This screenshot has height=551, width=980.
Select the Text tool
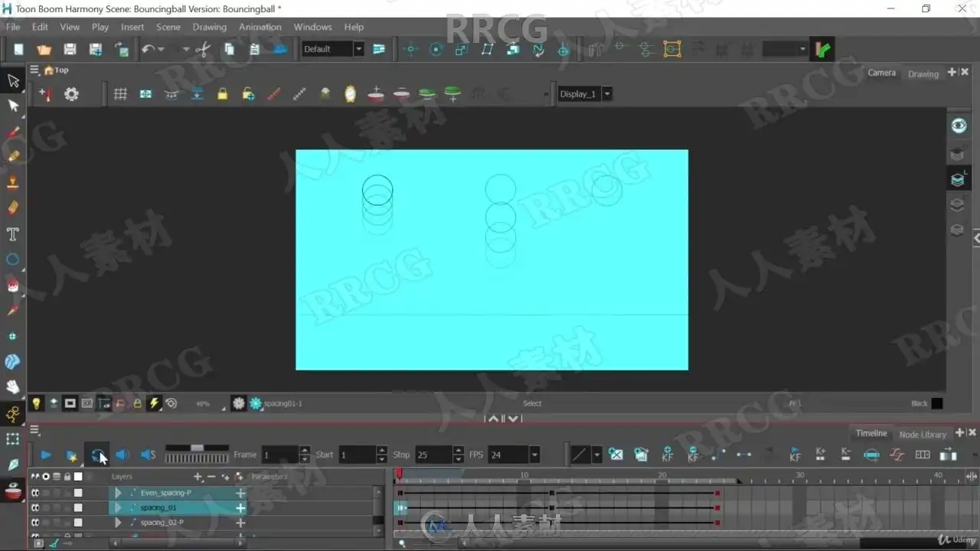click(13, 233)
